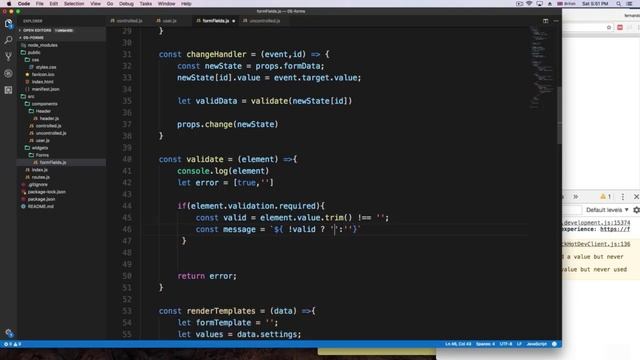
Task: Switch to the user.js tab
Action: point(169,21)
